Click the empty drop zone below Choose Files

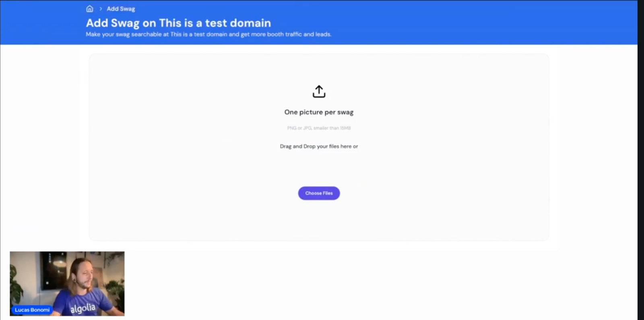[319, 220]
